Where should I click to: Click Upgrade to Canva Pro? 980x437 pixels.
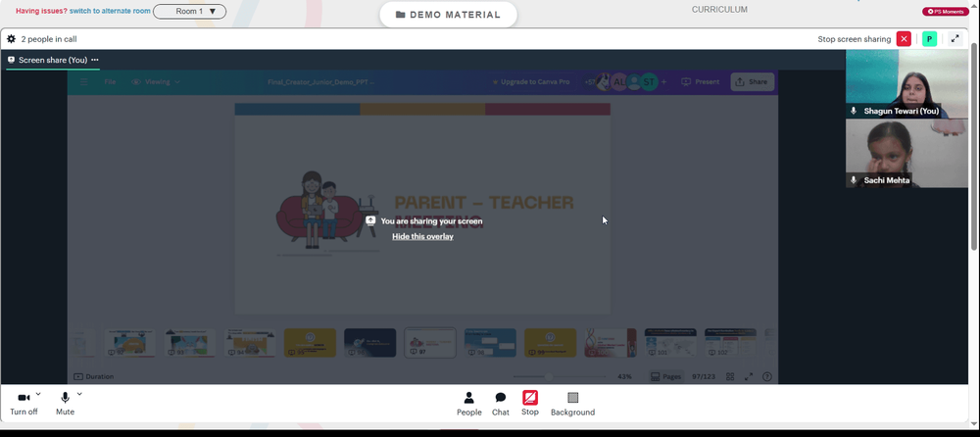tap(531, 82)
